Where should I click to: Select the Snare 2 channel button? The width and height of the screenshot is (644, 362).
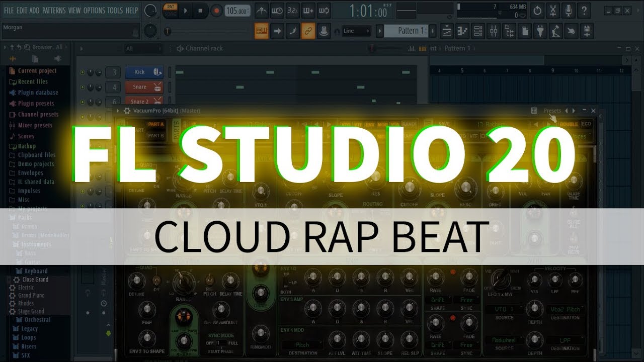tap(144, 101)
